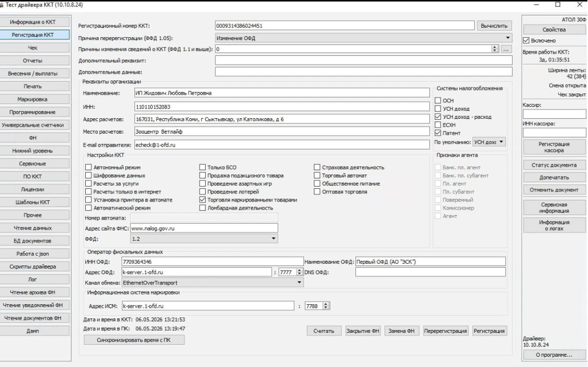Click the ИНН ОФД field

(x=213, y=262)
